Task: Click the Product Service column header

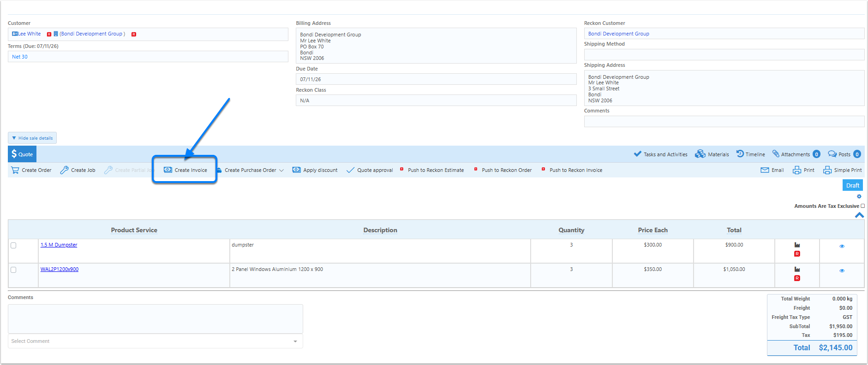Action: [x=134, y=230]
